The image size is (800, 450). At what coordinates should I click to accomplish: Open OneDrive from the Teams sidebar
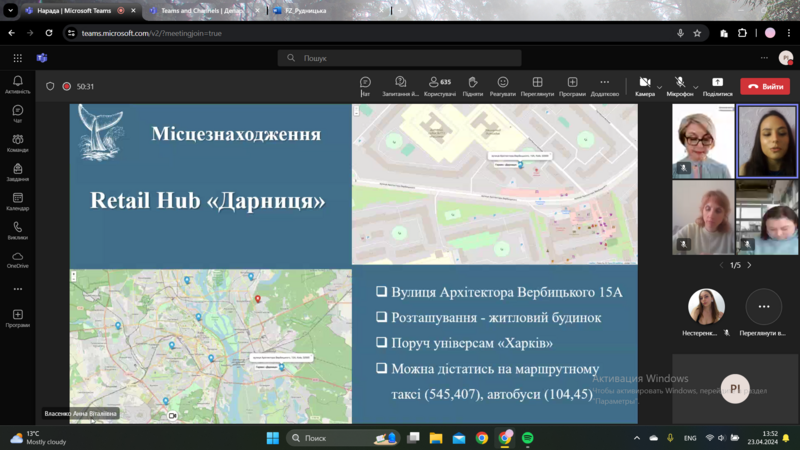click(x=17, y=259)
